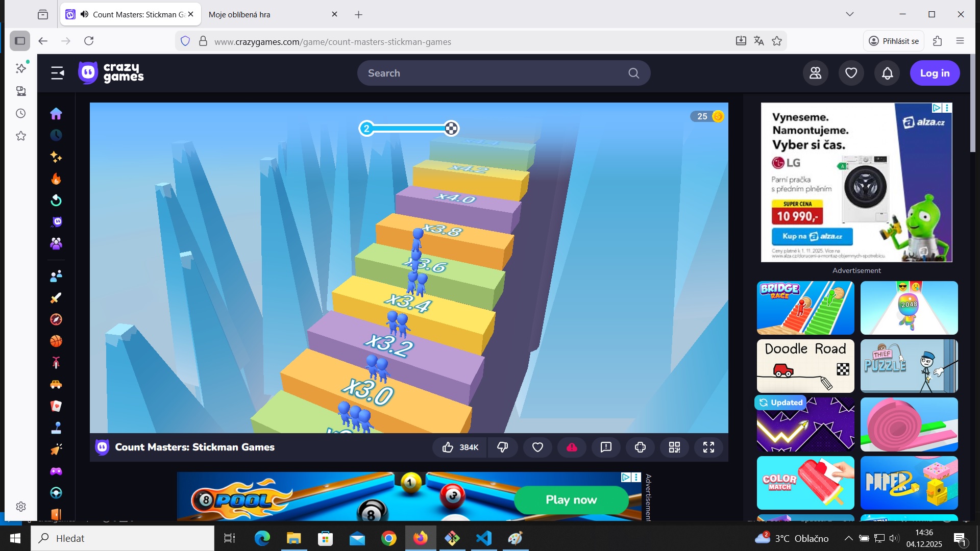
Task: Toggle the Firefox sidebar button
Action: click(x=20, y=41)
